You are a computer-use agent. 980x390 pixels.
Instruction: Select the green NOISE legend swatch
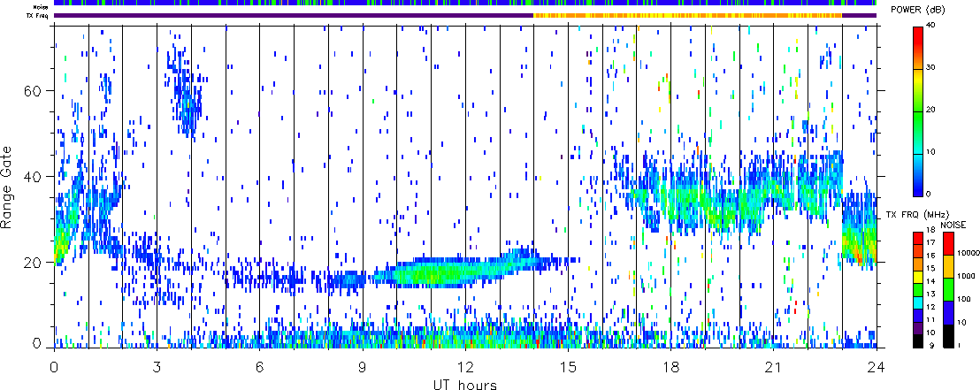click(948, 289)
